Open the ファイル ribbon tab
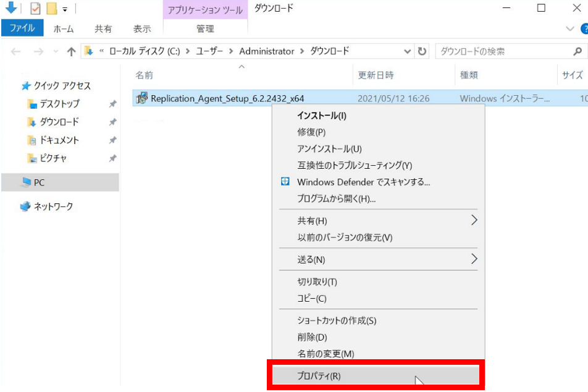Image resolution: width=588 pixels, height=392 pixels. click(x=22, y=28)
